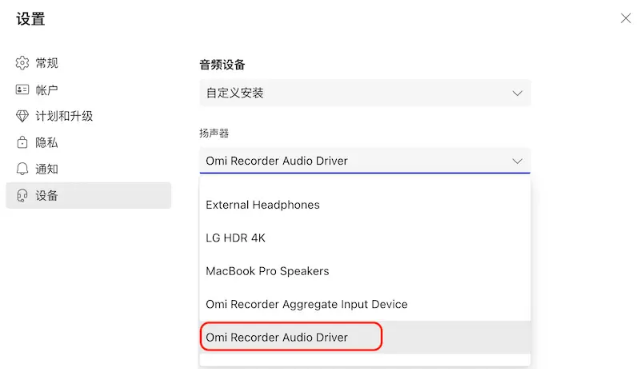
Task: Click the bell icon beside 通知
Action: click(22, 169)
